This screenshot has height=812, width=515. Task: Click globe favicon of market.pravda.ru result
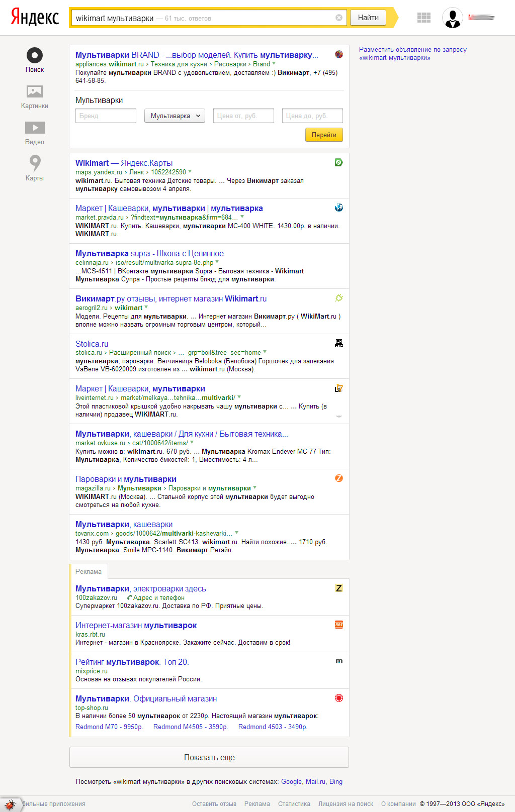[339, 208]
